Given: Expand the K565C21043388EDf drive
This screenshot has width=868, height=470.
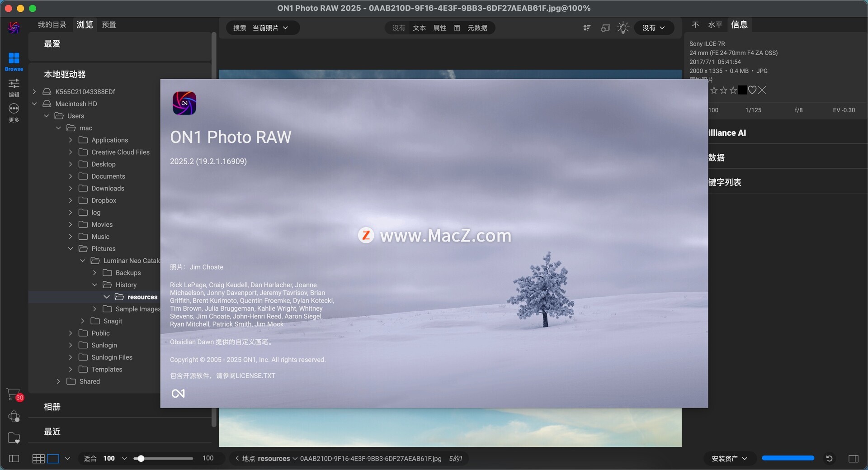Looking at the screenshot, I should click(x=34, y=92).
